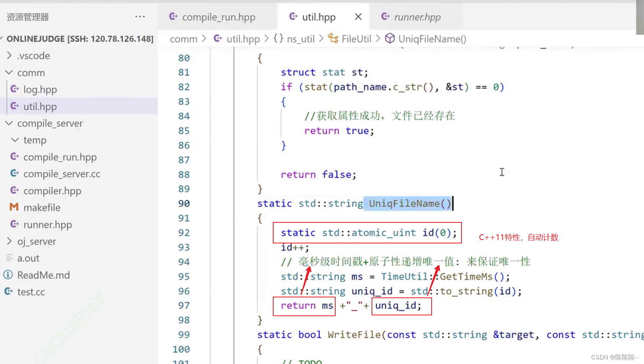Close the util.hpp editor tab
This screenshot has width=644, height=364.
(x=358, y=17)
